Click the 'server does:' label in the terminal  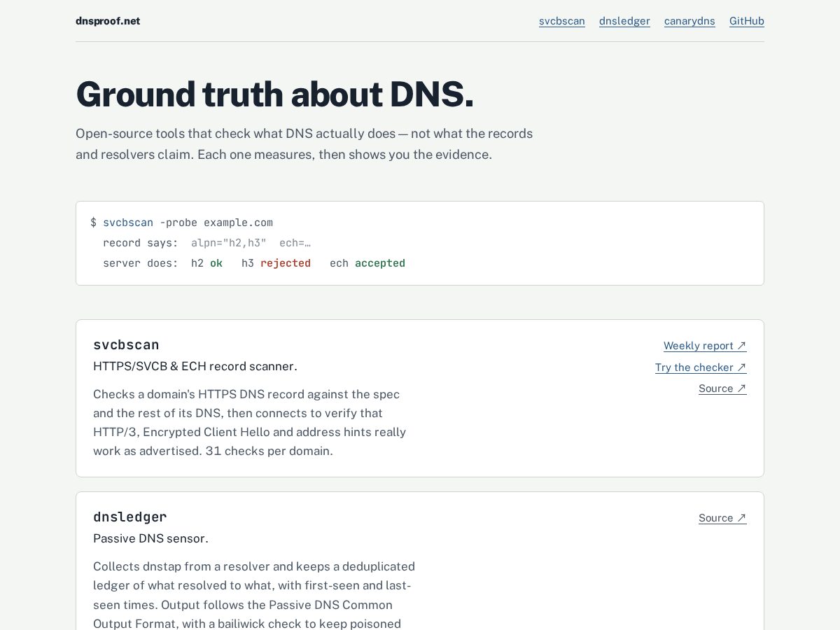[141, 263]
